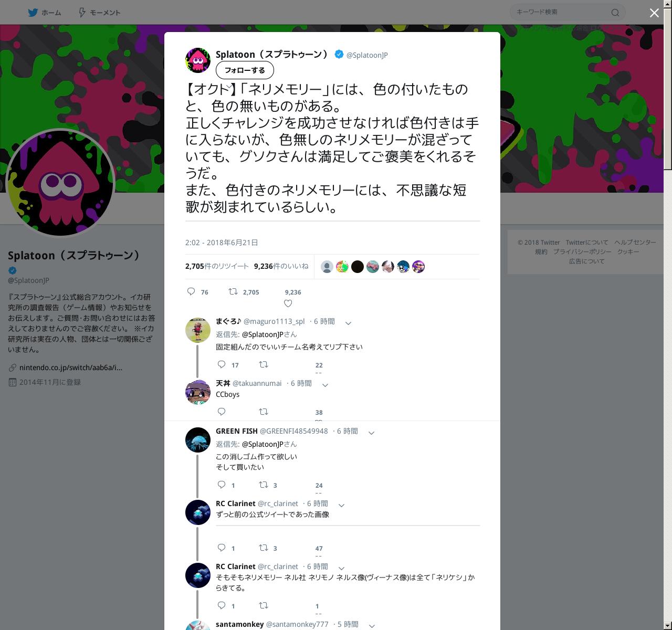Open the 9,236件のいいね likes list
Image resolution: width=672 pixels, height=630 pixels.
pyautogui.click(x=281, y=266)
